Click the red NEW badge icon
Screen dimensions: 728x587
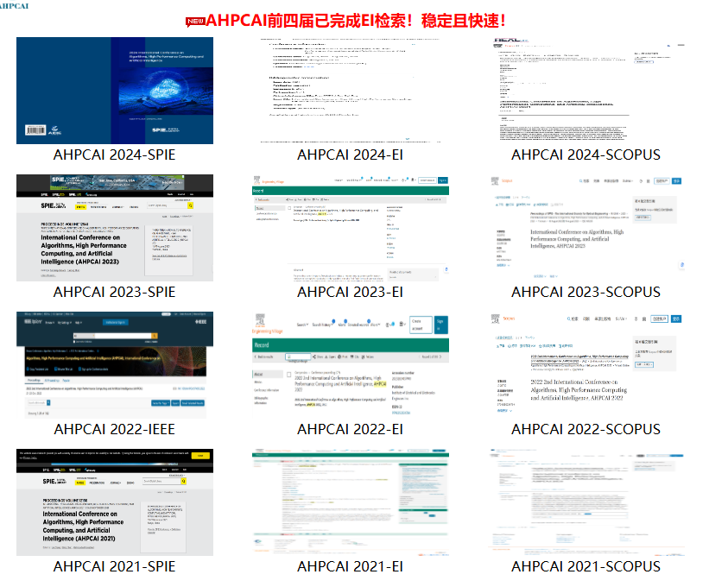[x=195, y=22]
